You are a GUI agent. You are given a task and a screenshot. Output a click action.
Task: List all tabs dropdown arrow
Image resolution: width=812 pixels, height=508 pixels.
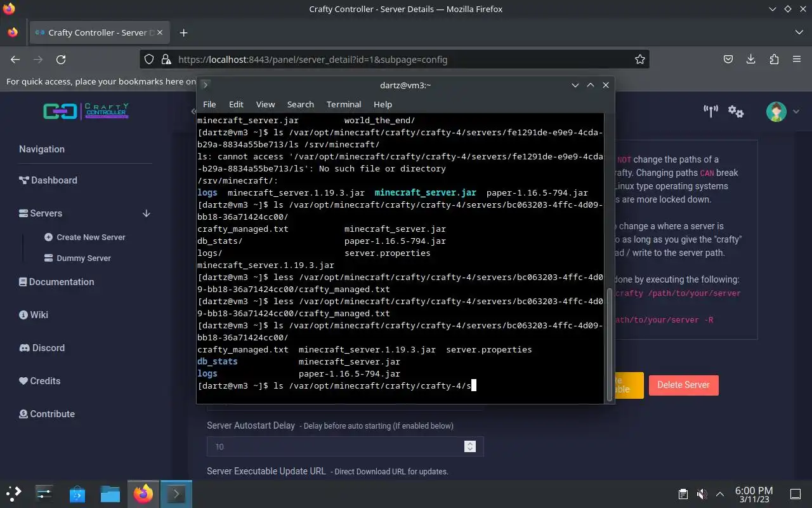799,32
